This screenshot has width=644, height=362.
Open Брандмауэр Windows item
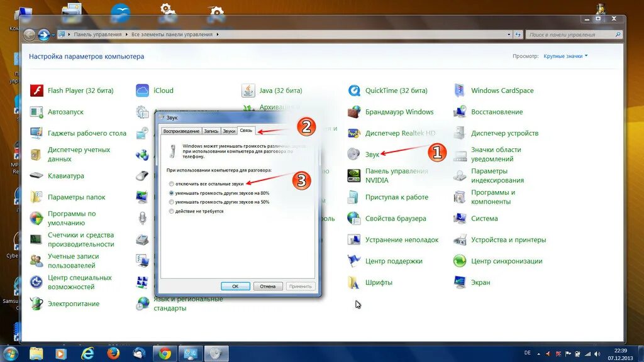tap(391, 112)
